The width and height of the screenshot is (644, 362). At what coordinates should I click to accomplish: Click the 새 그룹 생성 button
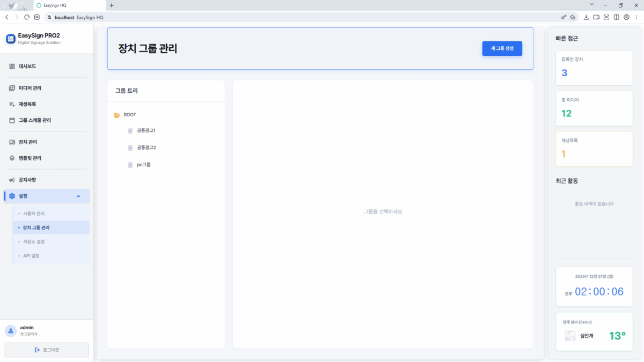(502, 48)
